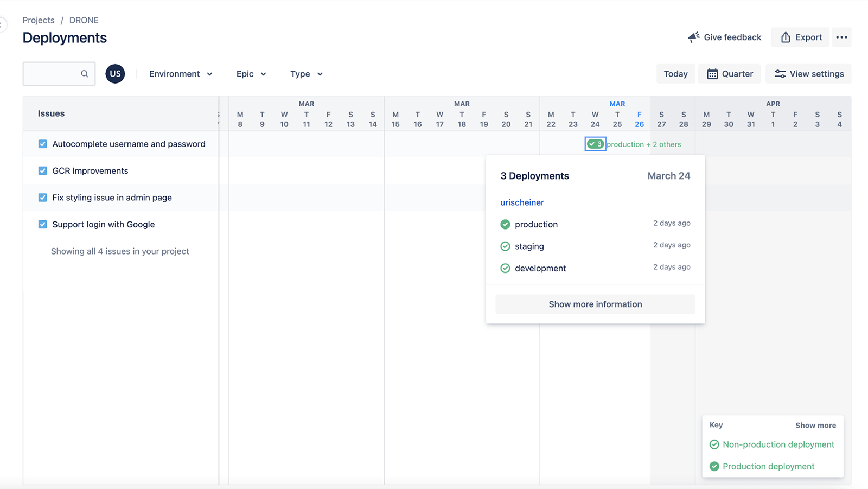Screen dimensions: 868x489
Task: Click the US user avatar
Action: tap(115, 73)
